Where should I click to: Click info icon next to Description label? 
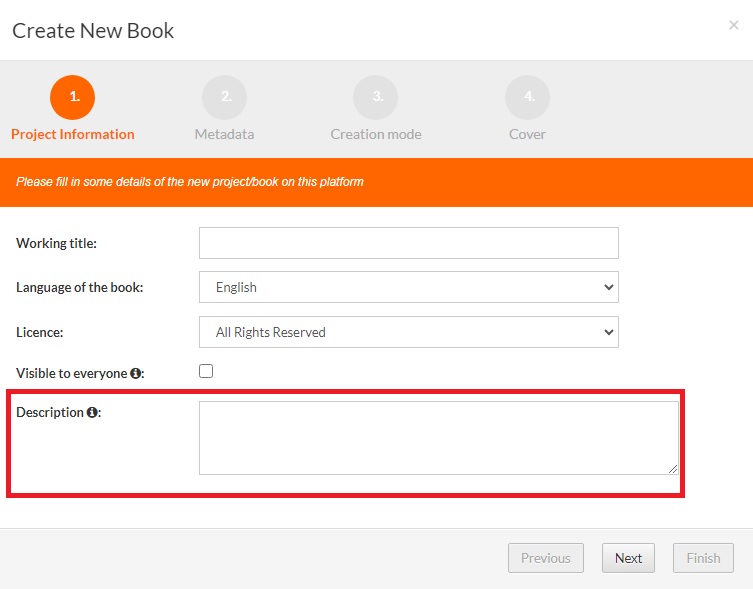click(x=92, y=412)
